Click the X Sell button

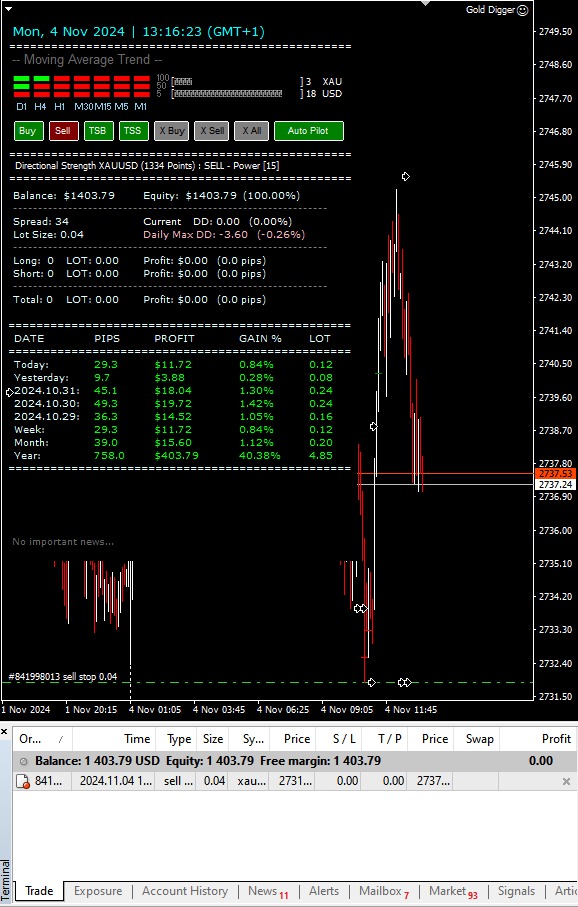tap(212, 131)
